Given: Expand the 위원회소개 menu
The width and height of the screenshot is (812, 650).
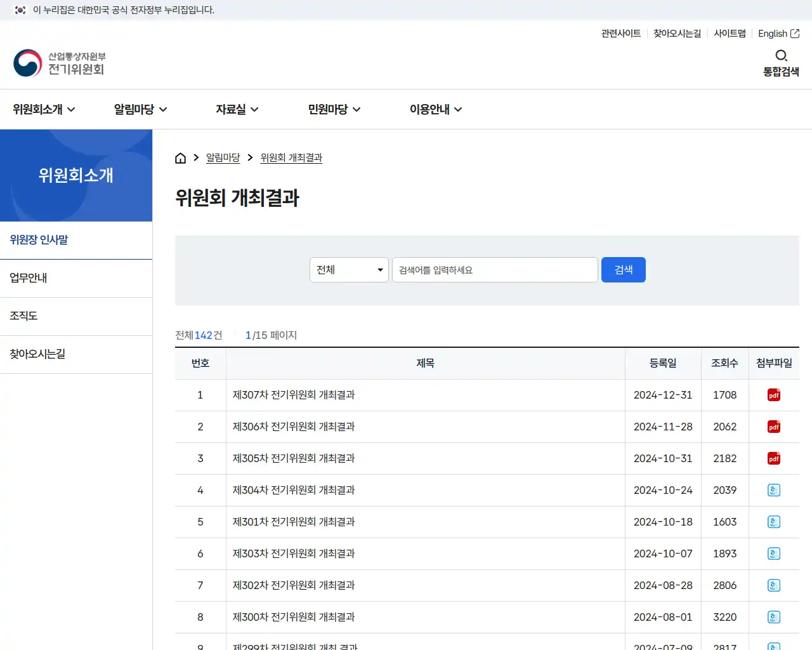Looking at the screenshot, I should [x=44, y=109].
